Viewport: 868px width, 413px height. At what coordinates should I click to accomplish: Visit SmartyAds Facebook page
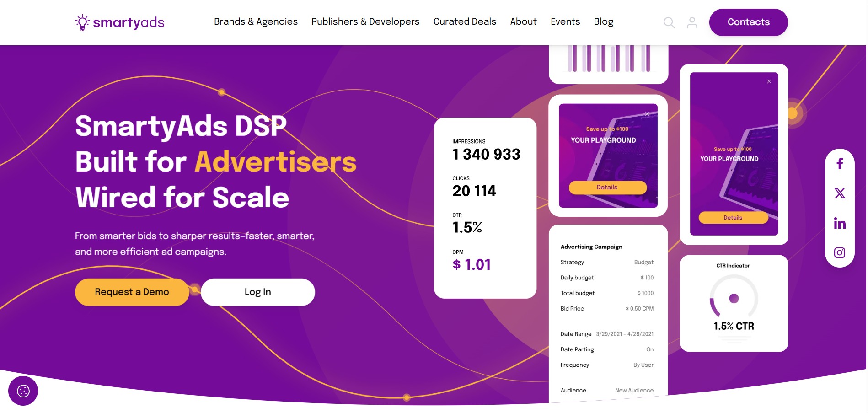point(840,164)
